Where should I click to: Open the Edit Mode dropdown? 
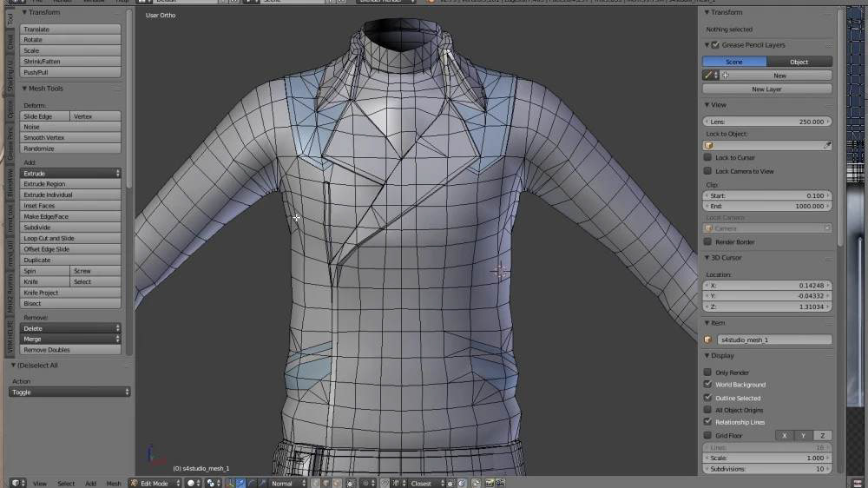pos(155,483)
